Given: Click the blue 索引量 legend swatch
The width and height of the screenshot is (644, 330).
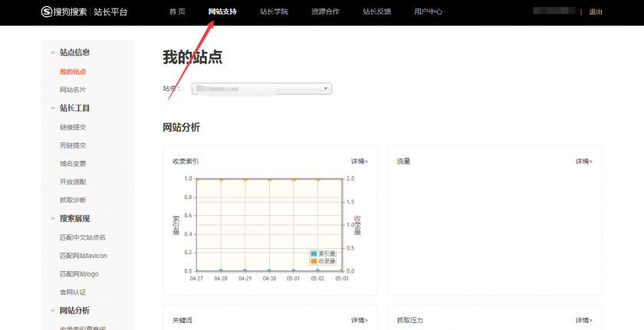Looking at the screenshot, I should click(x=314, y=253).
